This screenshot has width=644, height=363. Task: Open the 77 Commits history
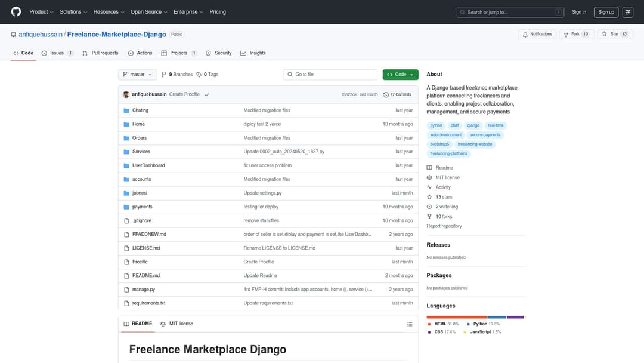[x=397, y=94]
